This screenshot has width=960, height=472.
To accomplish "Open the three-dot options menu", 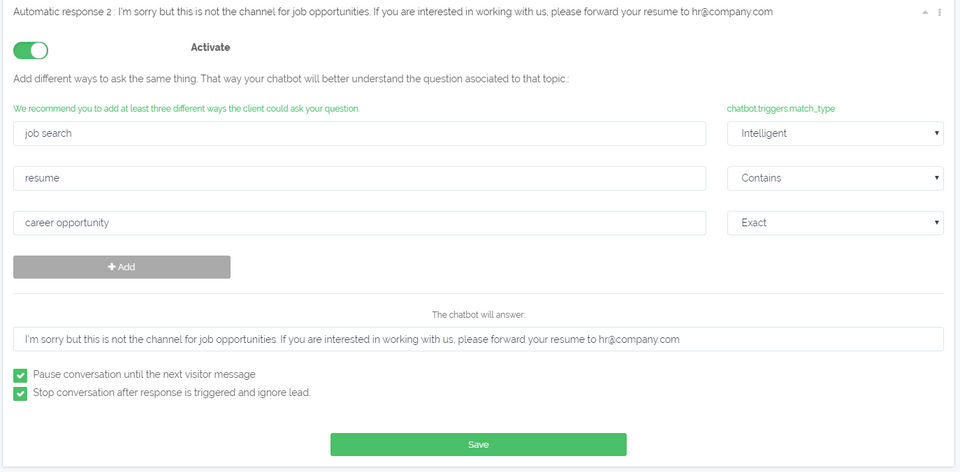I will click(940, 12).
